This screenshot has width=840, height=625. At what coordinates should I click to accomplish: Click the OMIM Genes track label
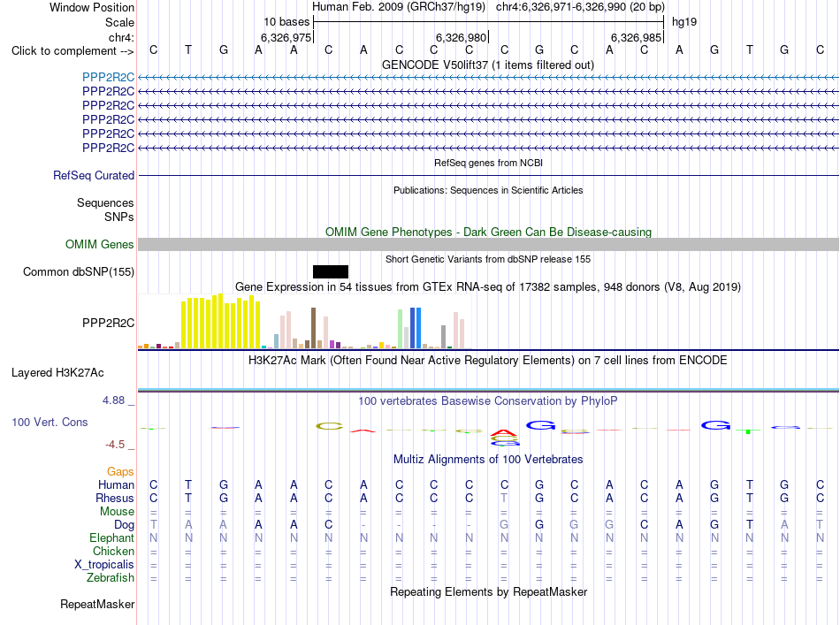click(x=99, y=244)
